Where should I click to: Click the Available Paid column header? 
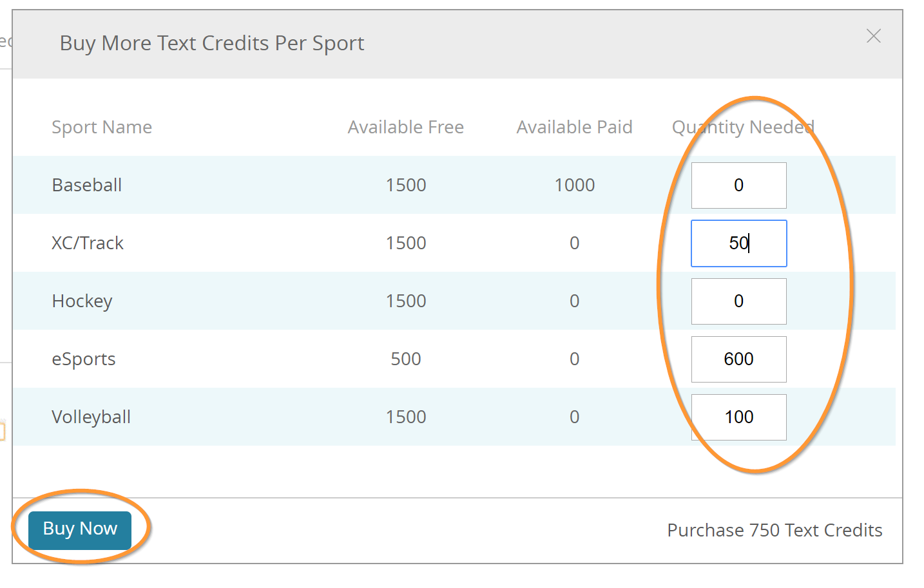click(574, 128)
